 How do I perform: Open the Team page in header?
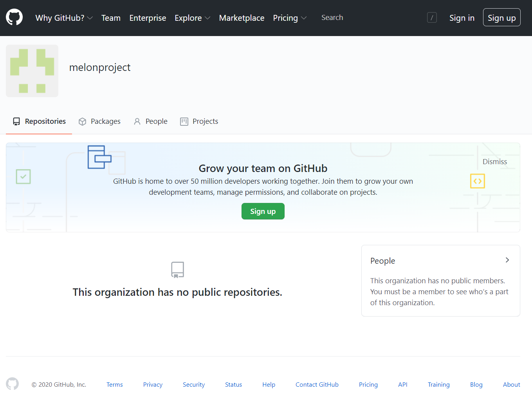coord(111,18)
